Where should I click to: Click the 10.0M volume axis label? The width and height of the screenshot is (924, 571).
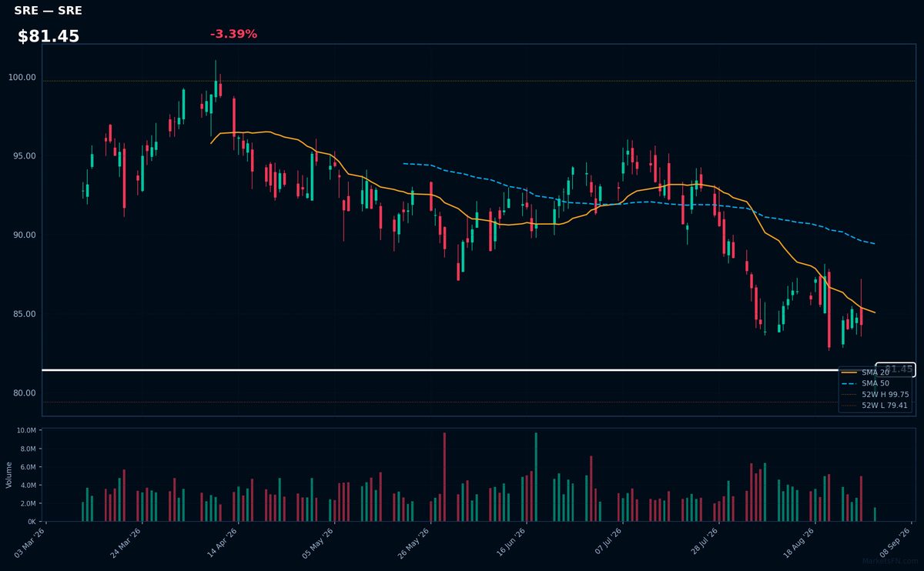pyautogui.click(x=26, y=430)
